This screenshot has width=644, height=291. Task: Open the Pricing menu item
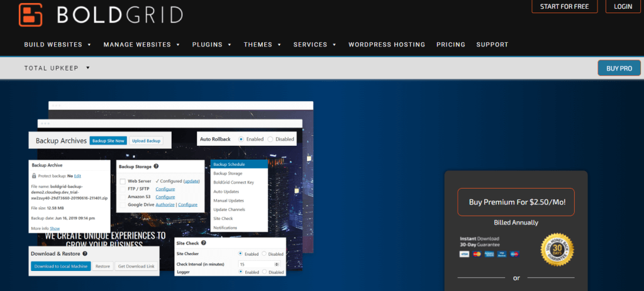tap(451, 45)
